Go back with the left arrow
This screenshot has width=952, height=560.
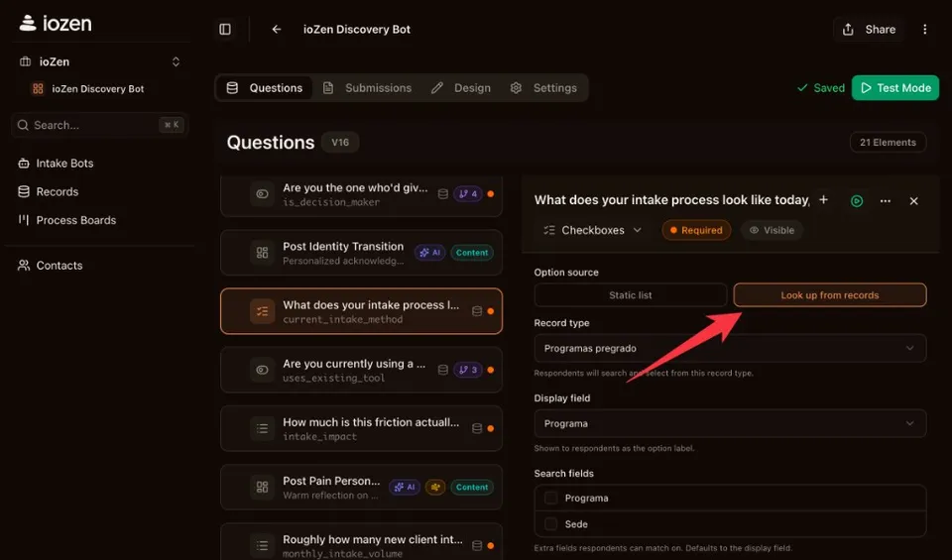coord(277,29)
